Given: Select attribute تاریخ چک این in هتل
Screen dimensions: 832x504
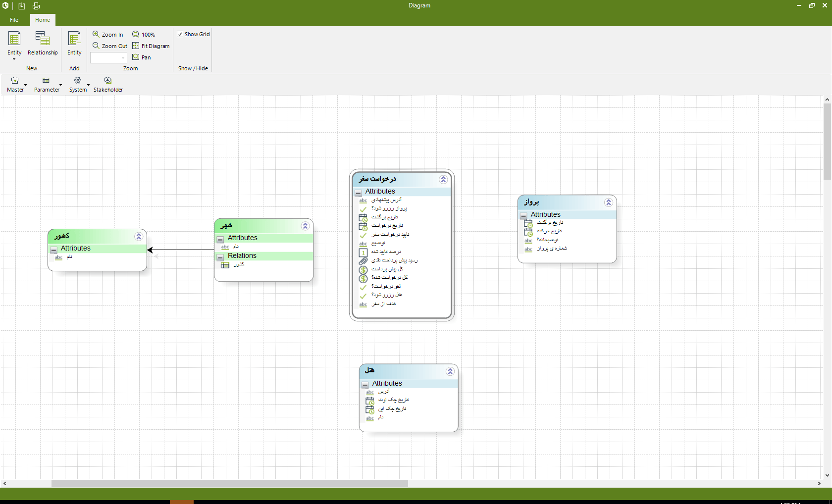Looking at the screenshot, I should point(392,409).
